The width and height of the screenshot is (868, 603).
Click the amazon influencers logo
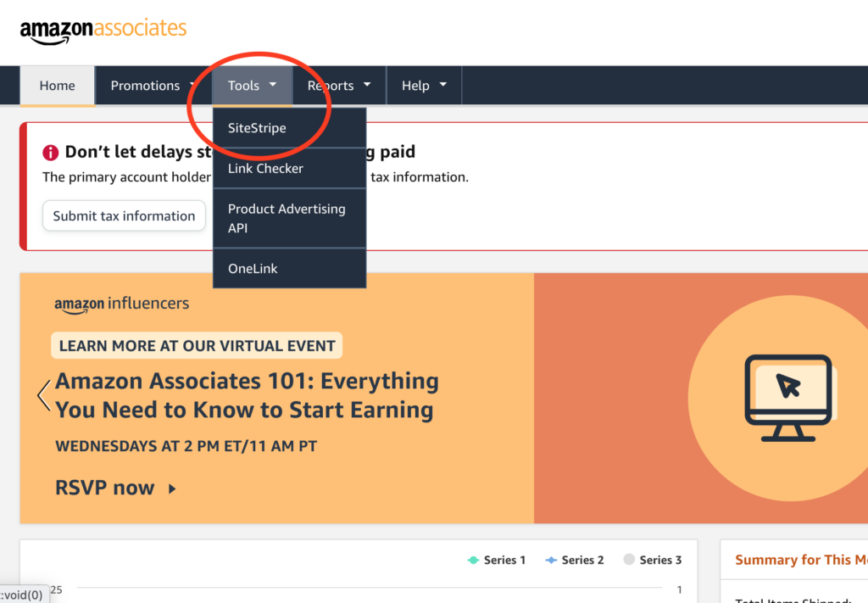pyautogui.click(x=121, y=303)
